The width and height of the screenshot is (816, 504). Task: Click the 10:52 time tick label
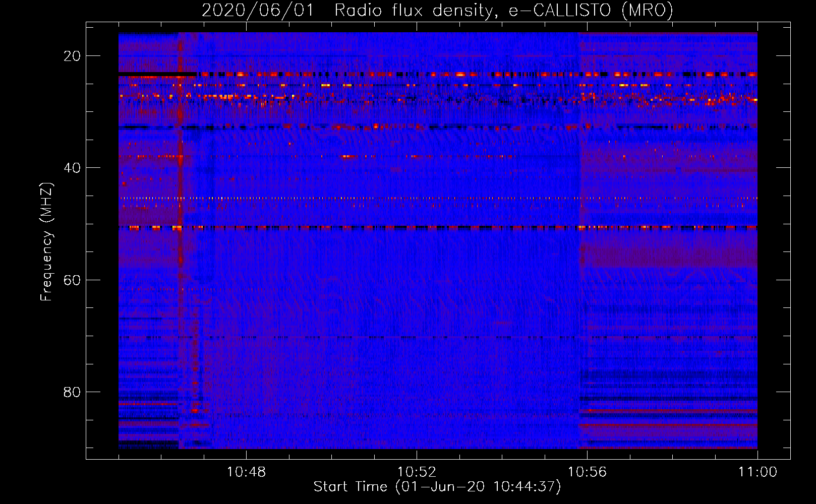(x=417, y=472)
